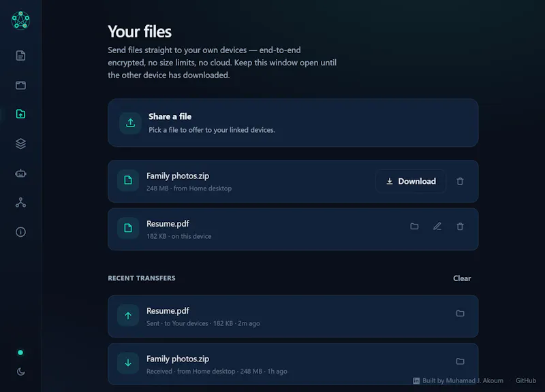
Task: Click 'Received · from Home desktop' transfer details
Action: click(x=217, y=371)
